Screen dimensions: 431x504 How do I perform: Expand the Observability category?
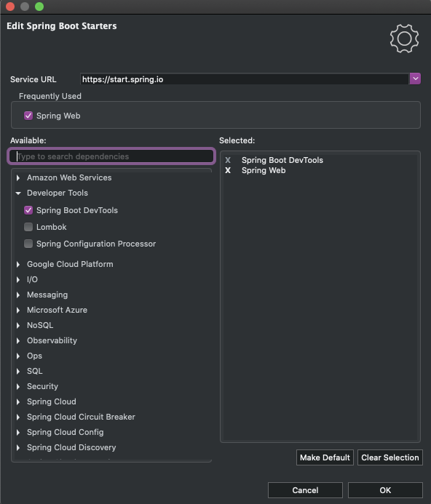[x=18, y=340]
